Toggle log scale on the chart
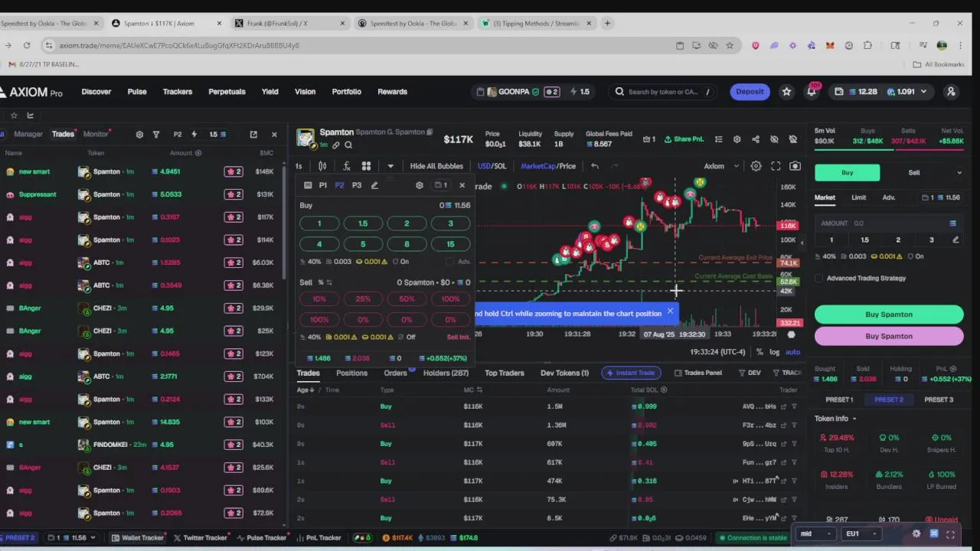The image size is (980, 551). [774, 352]
